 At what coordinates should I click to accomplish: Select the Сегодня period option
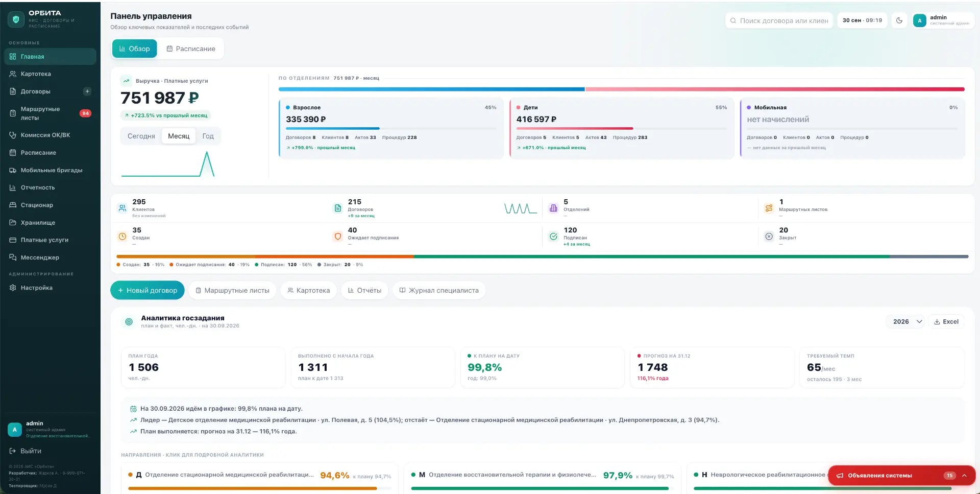[141, 136]
